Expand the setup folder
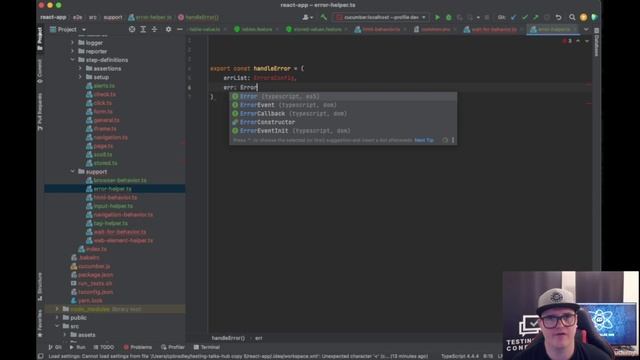640x360 pixels. [x=80, y=77]
